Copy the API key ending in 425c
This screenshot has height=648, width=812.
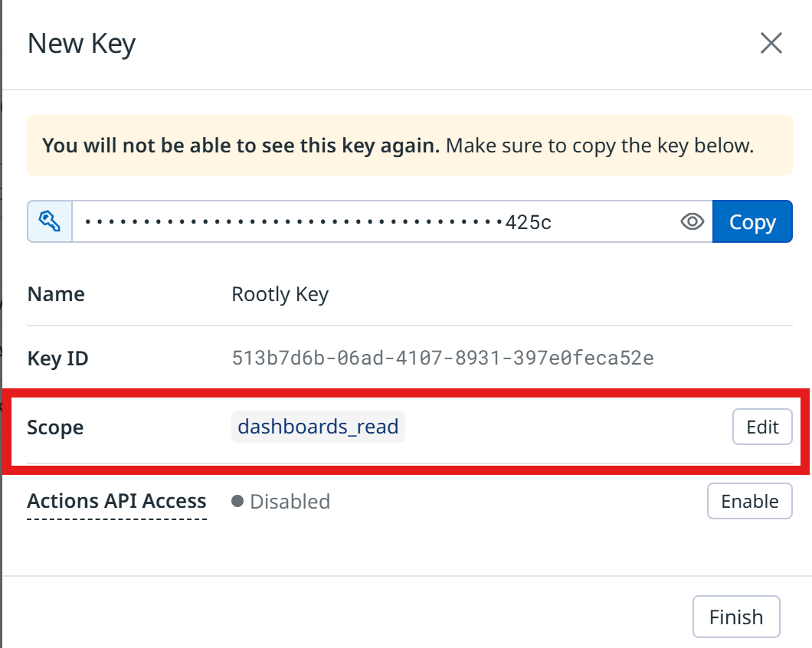coord(751,221)
